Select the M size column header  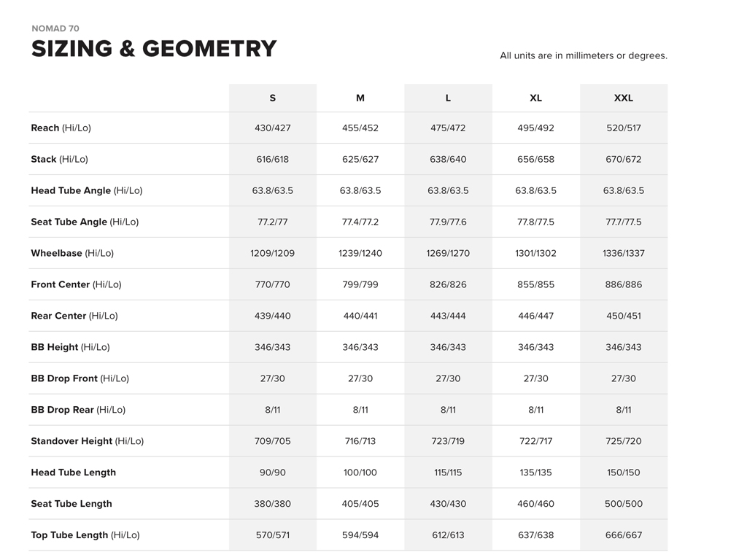[360, 98]
